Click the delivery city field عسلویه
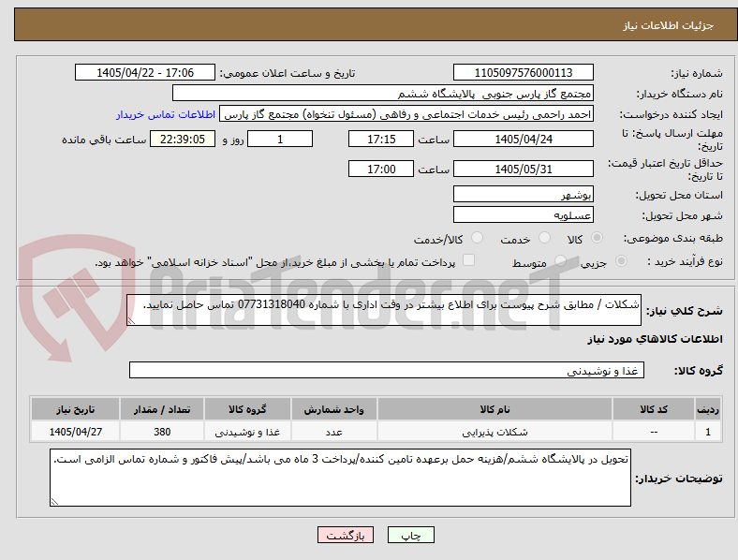738x560 pixels. click(523, 215)
